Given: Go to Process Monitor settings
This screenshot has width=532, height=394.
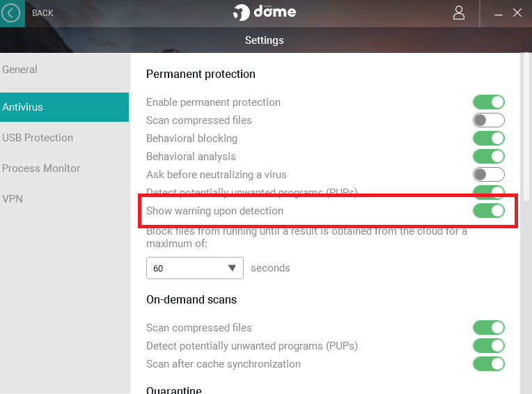Looking at the screenshot, I should pos(41,168).
